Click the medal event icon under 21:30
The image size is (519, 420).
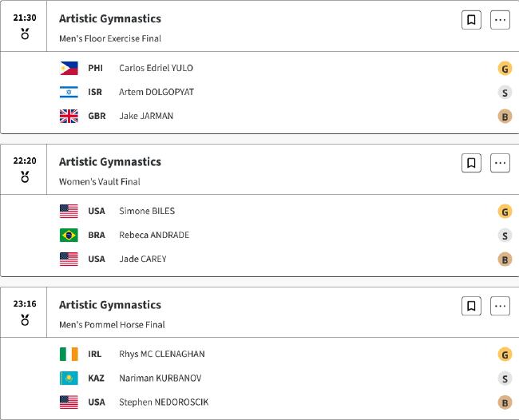click(25, 34)
